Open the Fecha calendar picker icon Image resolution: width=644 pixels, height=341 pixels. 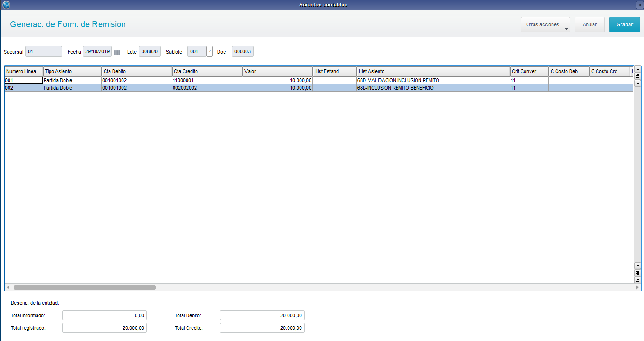pyautogui.click(x=117, y=52)
